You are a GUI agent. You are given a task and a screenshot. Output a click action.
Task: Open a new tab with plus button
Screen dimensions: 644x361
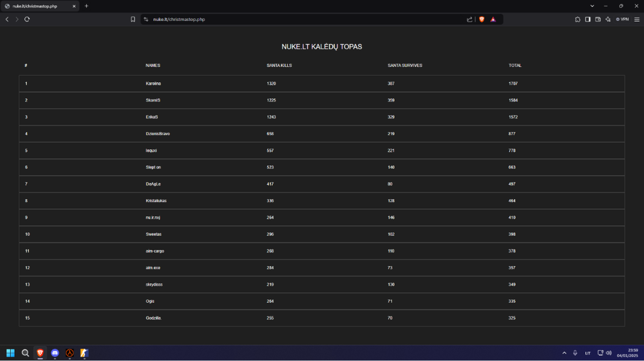[x=86, y=6]
